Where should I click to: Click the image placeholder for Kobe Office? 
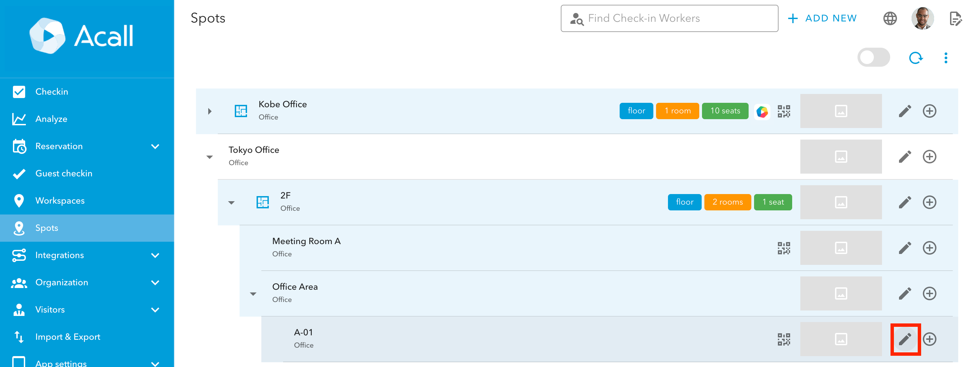[x=840, y=111]
